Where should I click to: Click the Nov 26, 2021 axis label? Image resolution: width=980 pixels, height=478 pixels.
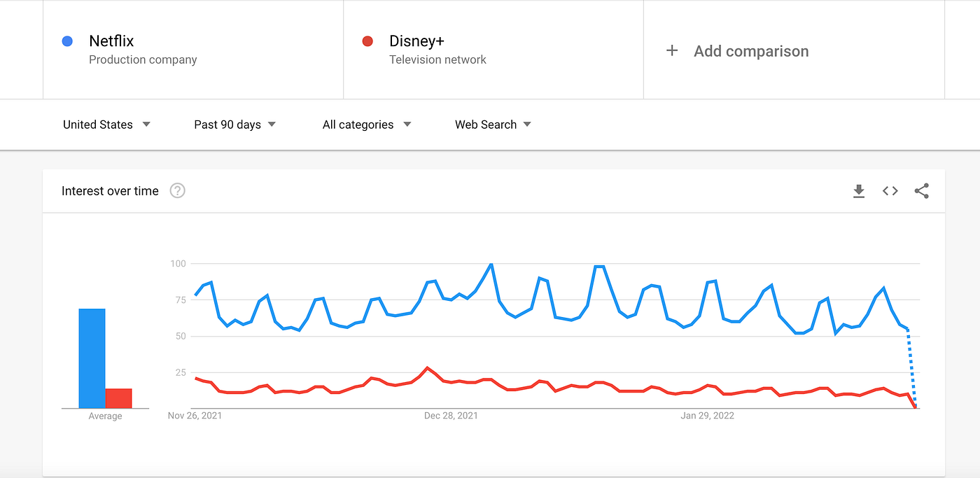[195, 416]
